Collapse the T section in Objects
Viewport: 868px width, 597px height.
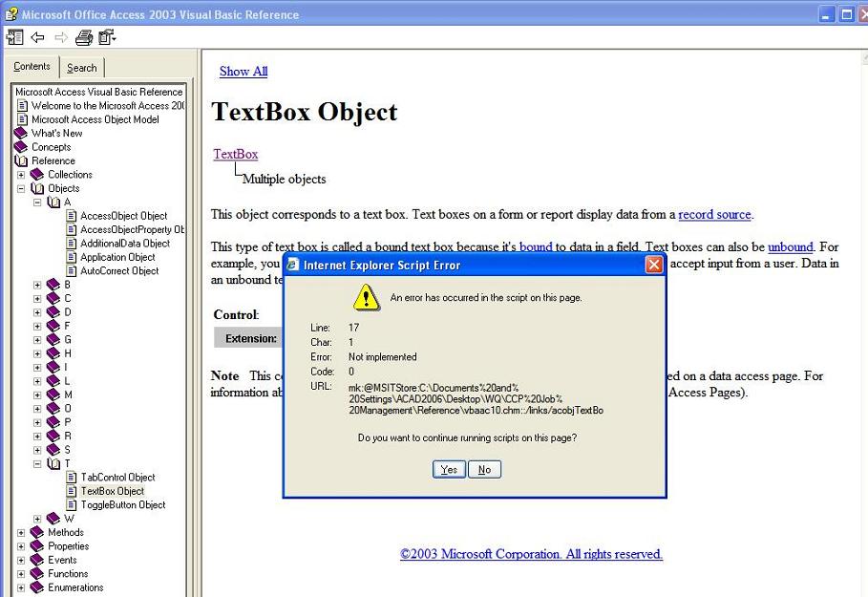(37, 463)
